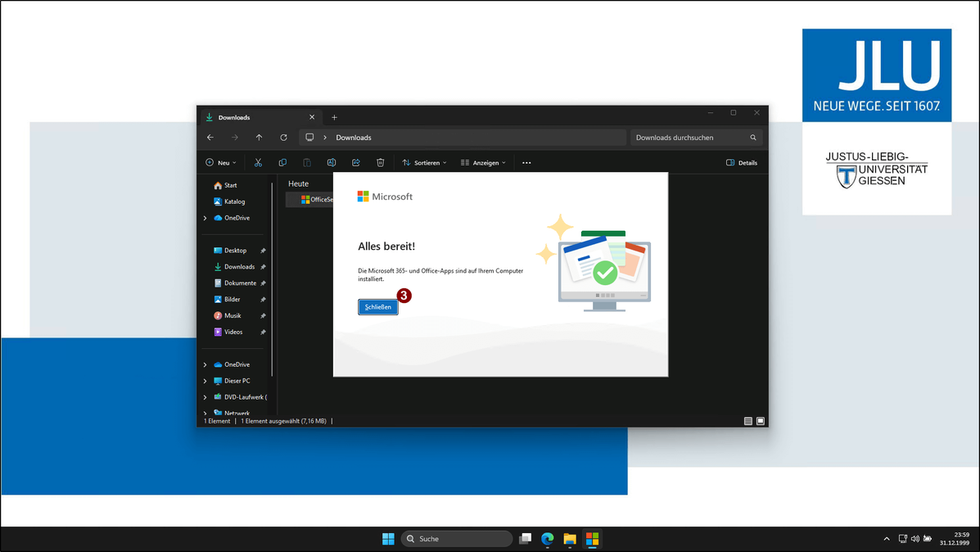Switch to details list view icon
Image resolution: width=980 pixels, height=552 pixels.
(x=748, y=421)
